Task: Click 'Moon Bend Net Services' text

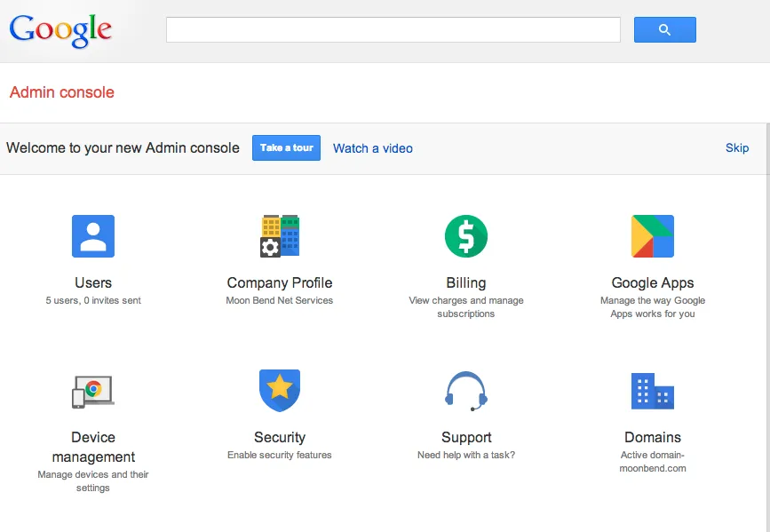Action: click(280, 300)
